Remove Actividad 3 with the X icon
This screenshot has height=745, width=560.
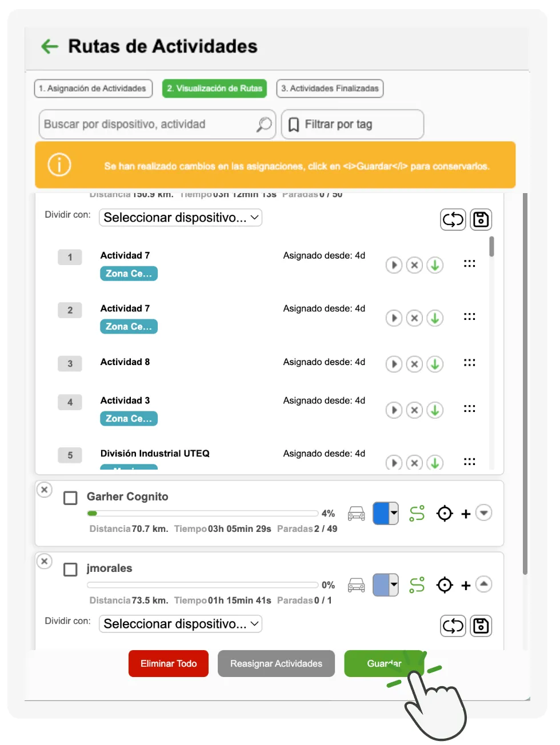[x=414, y=410]
